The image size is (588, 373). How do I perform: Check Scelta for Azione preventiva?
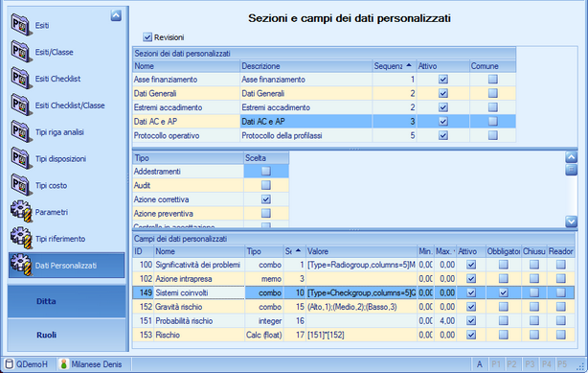pyautogui.click(x=266, y=214)
